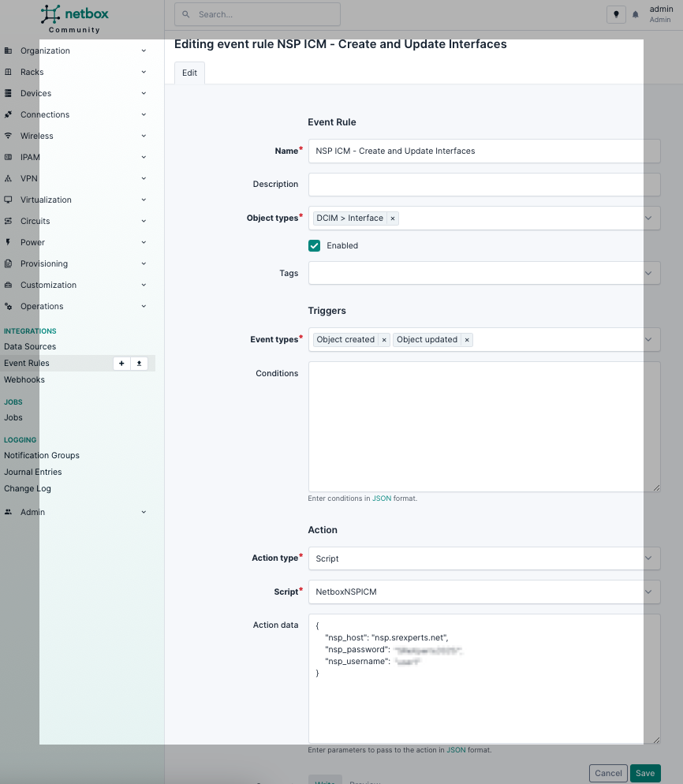
Task: Open Webhooks in the sidebar
Action: (24, 379)
